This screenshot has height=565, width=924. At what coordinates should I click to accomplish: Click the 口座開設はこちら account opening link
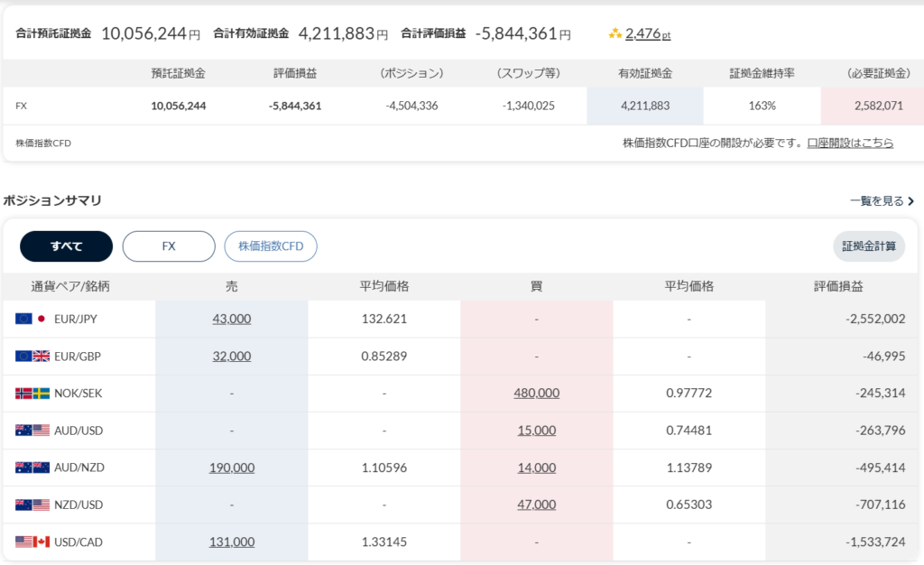coord(850,143)
